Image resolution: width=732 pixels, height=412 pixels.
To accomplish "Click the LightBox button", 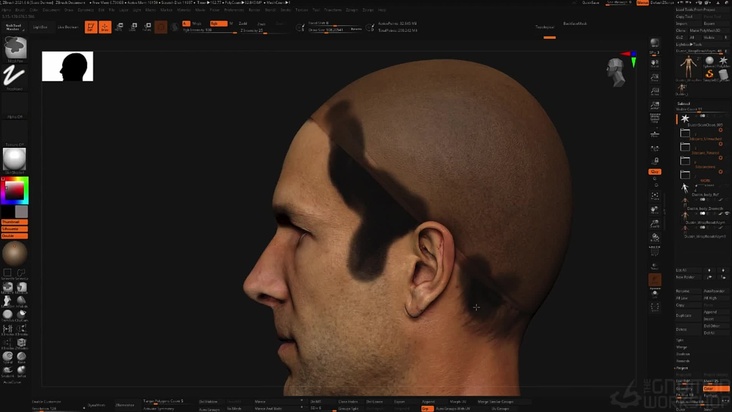I will pyautogui.click(x=40, y=27).
